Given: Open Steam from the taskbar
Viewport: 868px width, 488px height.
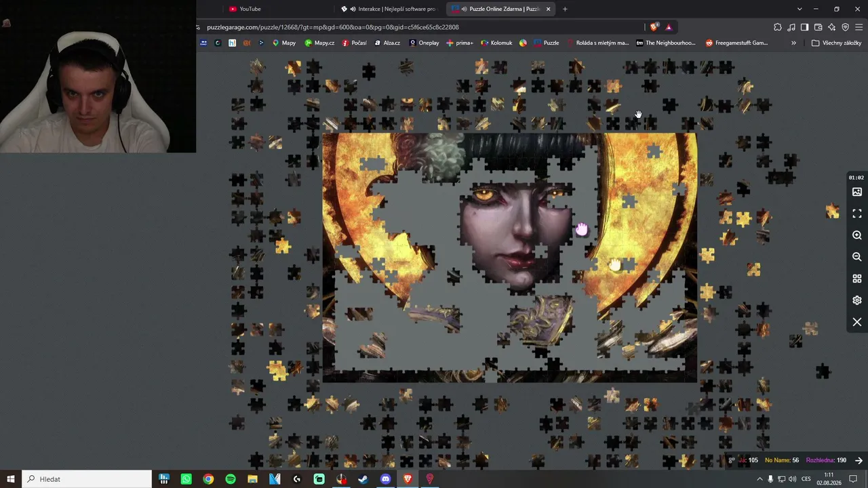Looking at the screenshot, I should point(363,479).
